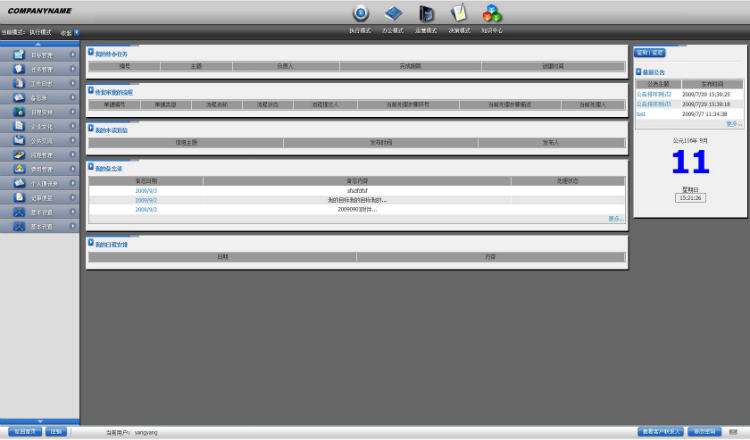Click the 工作日志 sidebar icon
750x440 pixels.
[x=19, y=83]
